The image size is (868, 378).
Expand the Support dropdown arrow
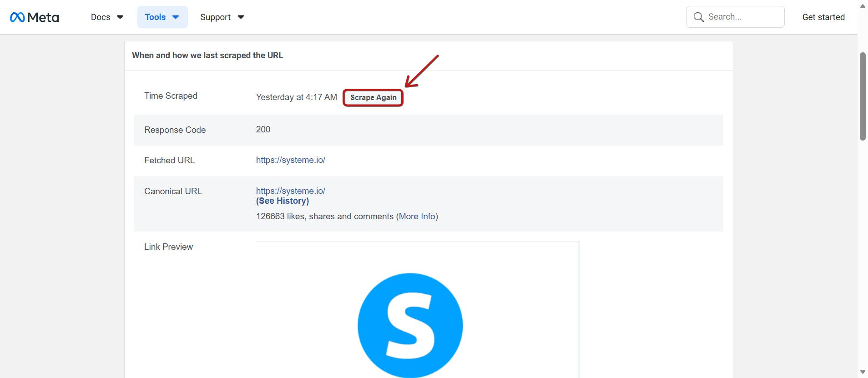[241, 17]
